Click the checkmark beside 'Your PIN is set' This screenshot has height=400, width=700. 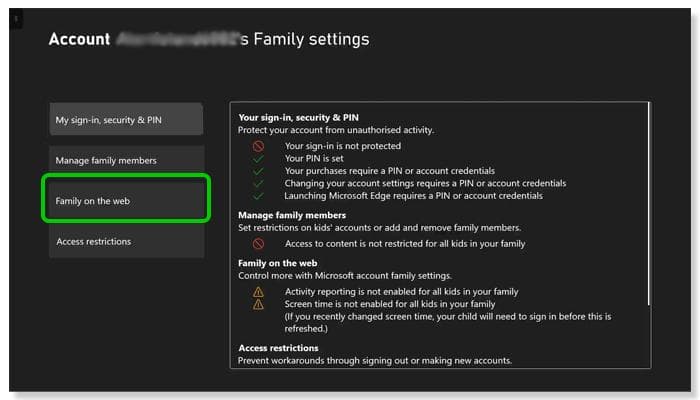pos(258,158)
